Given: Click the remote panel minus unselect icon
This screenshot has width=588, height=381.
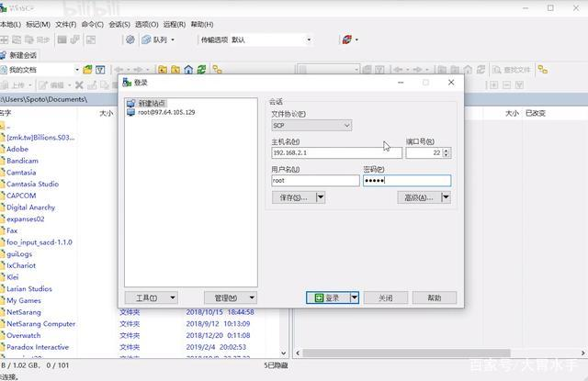Looking at the screenshot, I should coord(506,85).
